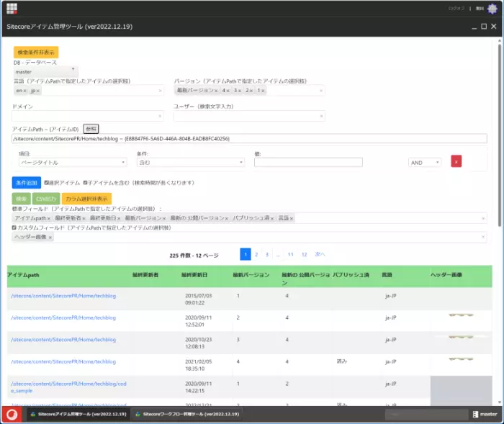Click the 値 value input field
This screenshot has height=424, width=504.
pyautogui.click(x=318, y=163)
